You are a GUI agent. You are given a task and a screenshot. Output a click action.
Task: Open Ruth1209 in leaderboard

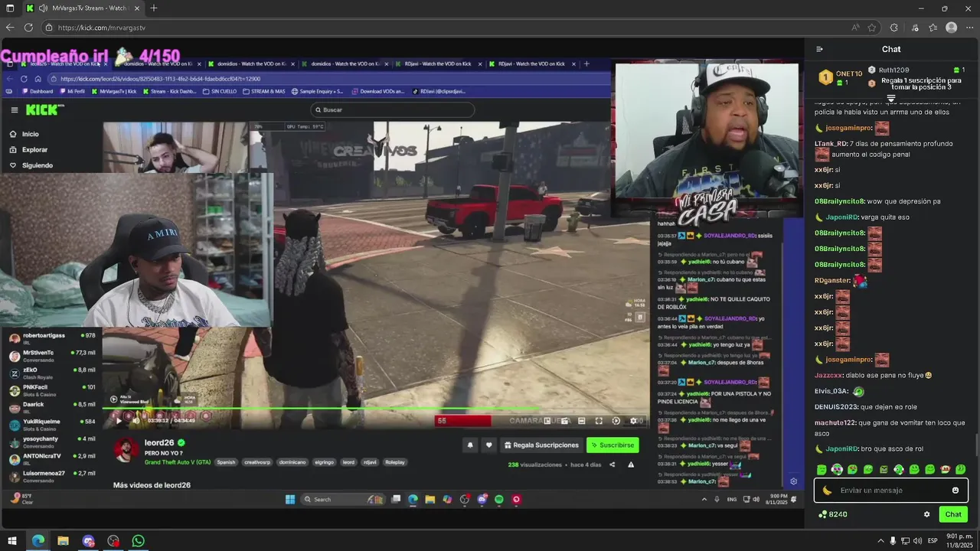(894, 70)
